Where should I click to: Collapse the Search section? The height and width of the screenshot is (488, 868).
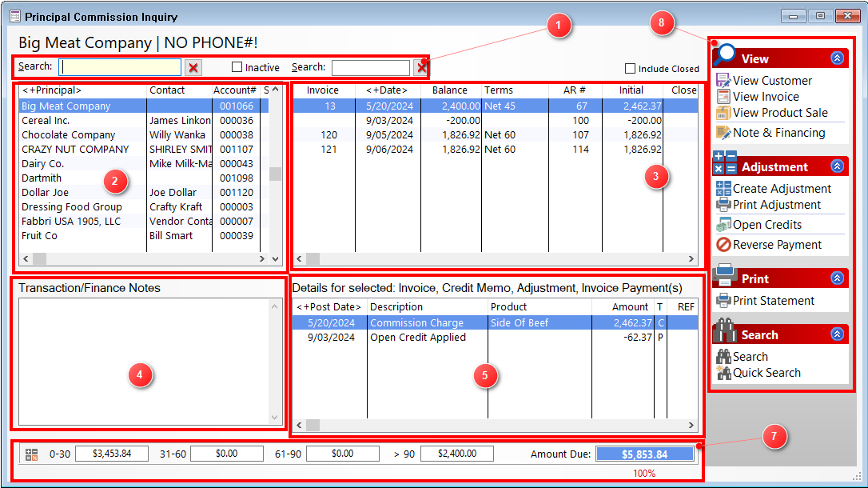[x=837, y=334]
